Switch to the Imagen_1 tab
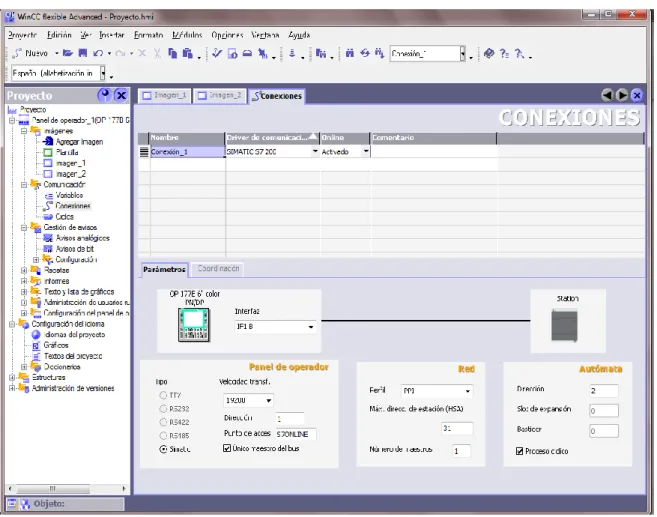 point(164,96)
